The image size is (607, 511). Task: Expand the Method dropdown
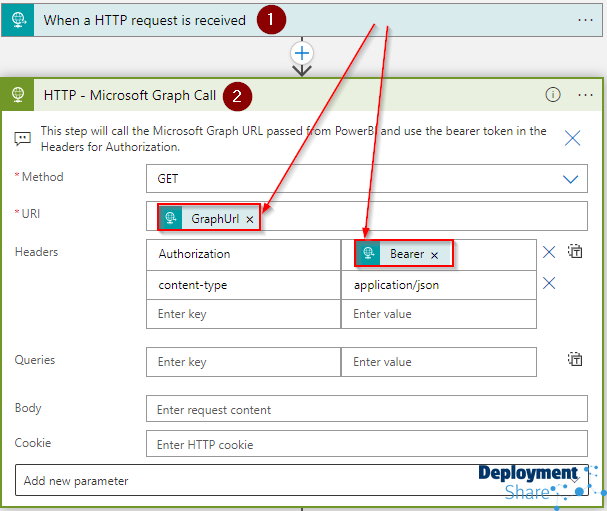point(570,180)
